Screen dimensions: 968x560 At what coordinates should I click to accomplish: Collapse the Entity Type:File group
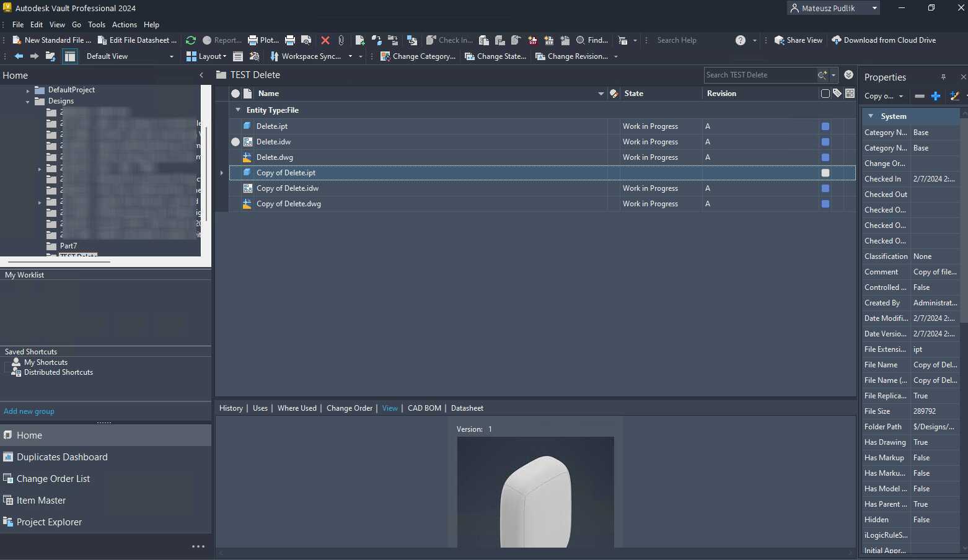pyautogui.click(x=237, y=110)
